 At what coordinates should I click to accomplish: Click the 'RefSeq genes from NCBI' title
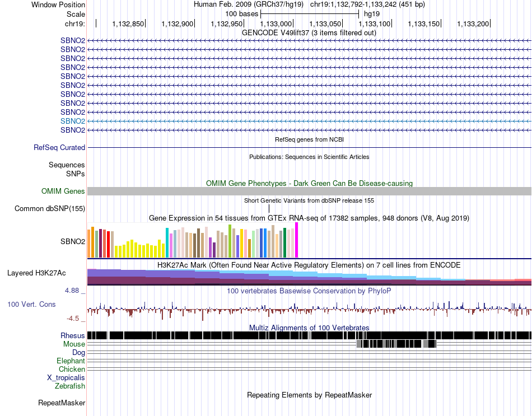pyautogui.click(x=309, y=139)
